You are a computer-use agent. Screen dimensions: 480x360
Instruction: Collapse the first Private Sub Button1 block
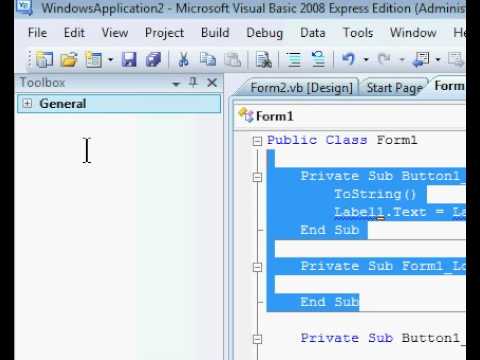[257, 177]
